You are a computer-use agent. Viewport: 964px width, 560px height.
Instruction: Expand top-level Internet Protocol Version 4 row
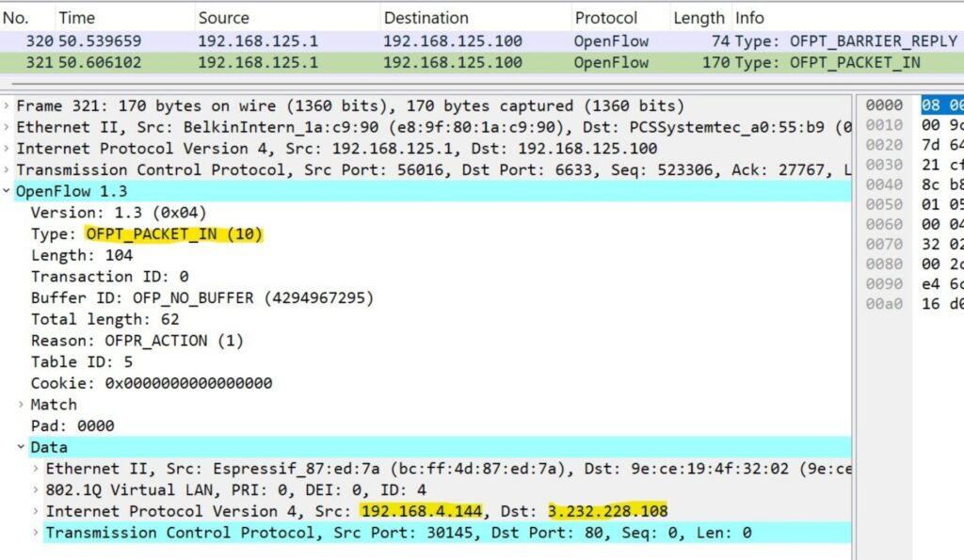8,149
